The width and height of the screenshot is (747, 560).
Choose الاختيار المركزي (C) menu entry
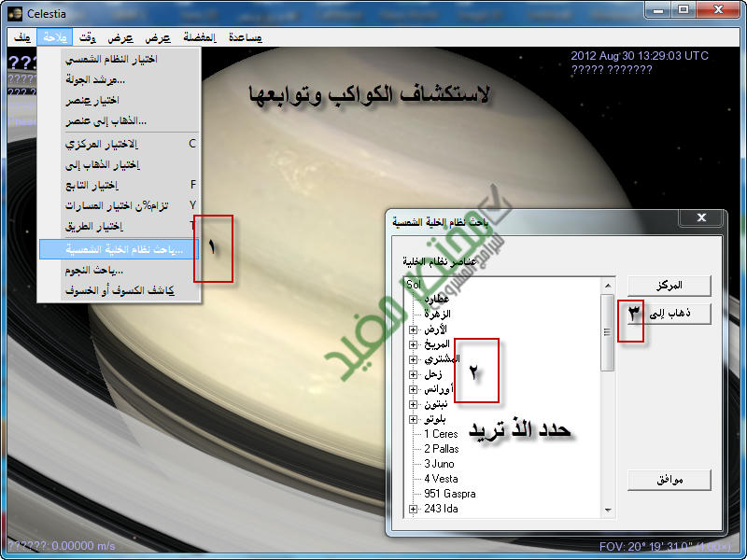tap(119, 144)
